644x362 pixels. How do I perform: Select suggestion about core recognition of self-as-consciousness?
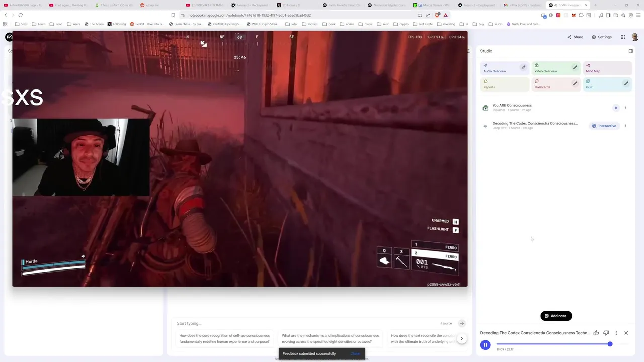click(x=224, y=338)
